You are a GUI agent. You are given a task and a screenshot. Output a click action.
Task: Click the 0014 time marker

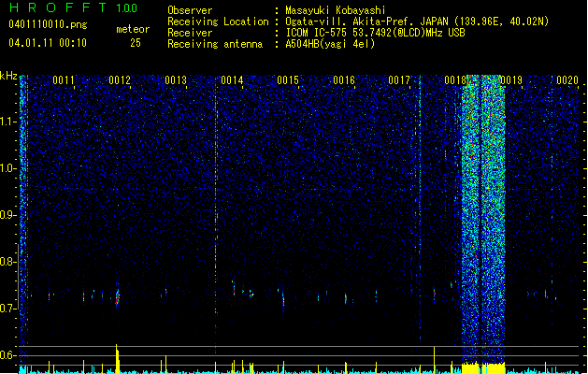(232, 80)
